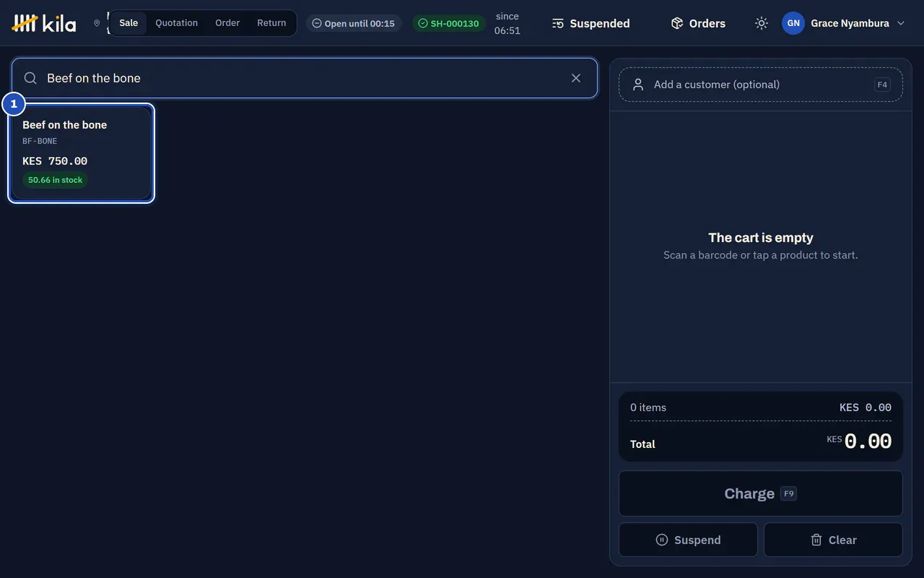924x578 pixels.
Task: Click the SH-000130 shift number
Action: coord(455,23)
